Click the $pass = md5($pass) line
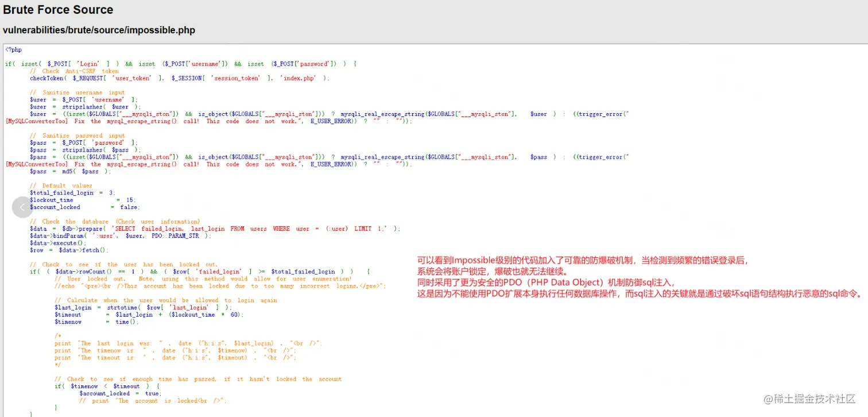868x417 pixels. click(71, 171)
